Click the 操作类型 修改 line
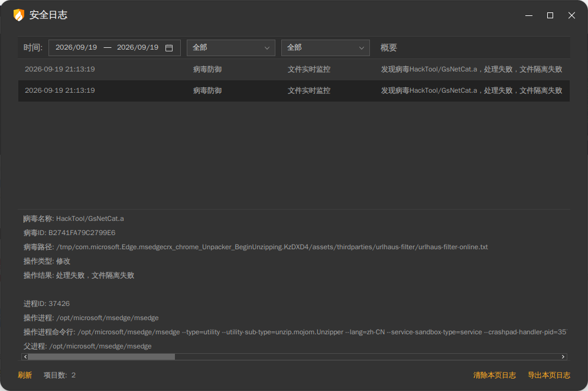588x391 pixels. [x=47, y=261]
